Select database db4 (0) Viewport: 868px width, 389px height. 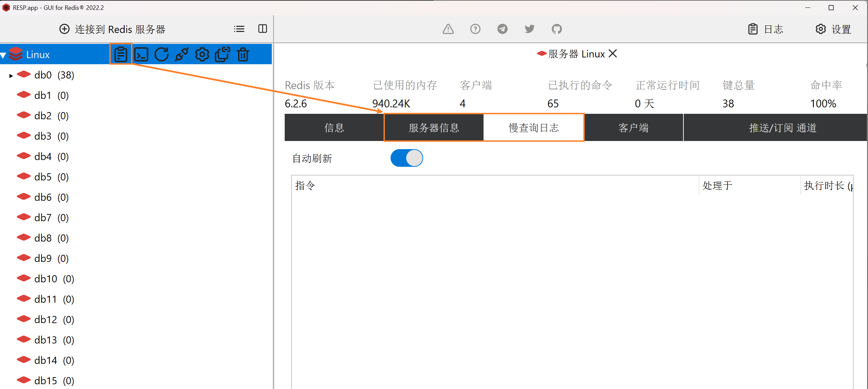tap(52, 157)
